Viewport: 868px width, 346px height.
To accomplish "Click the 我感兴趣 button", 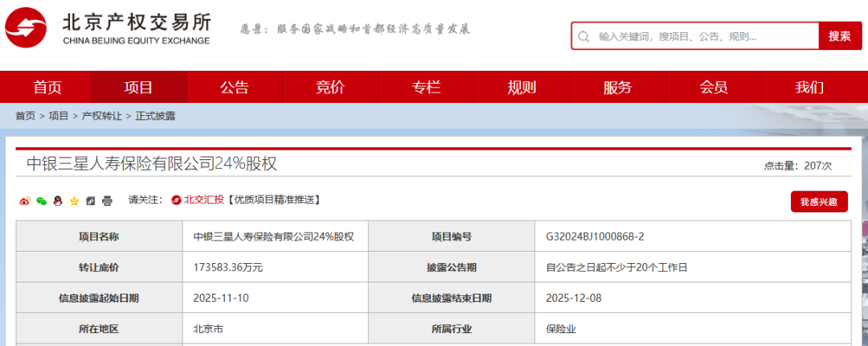I will [819, 202].
